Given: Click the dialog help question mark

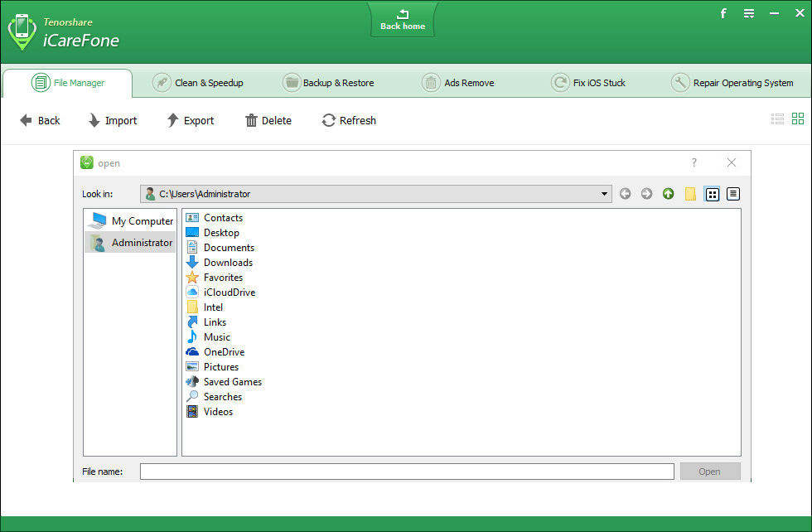Looking at the screenshot, I should [694, 162].
